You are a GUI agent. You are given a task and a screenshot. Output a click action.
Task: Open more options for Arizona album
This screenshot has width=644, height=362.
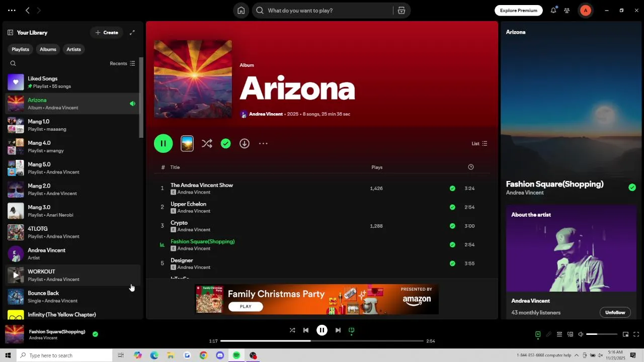263,143
